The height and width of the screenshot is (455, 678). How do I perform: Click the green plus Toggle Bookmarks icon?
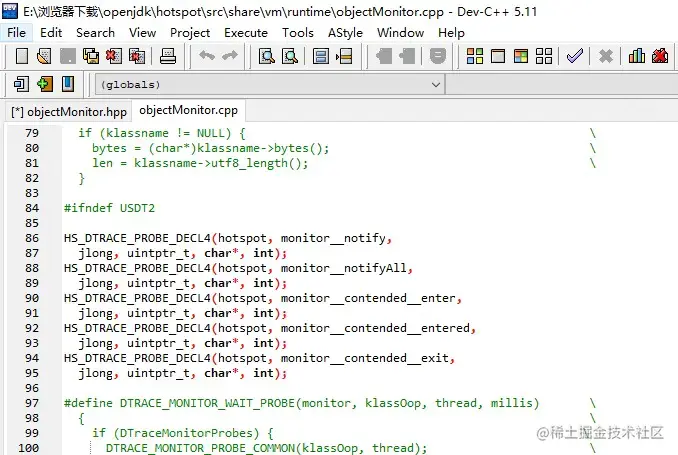45,84
